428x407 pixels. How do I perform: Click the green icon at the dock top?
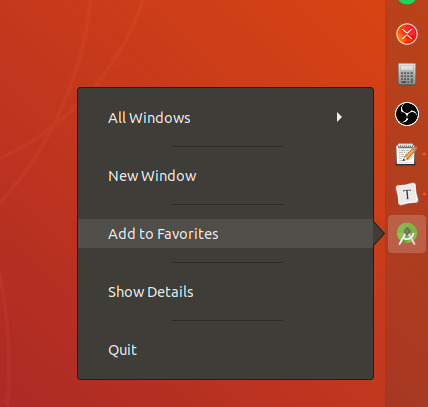click(x=407, y=2)
